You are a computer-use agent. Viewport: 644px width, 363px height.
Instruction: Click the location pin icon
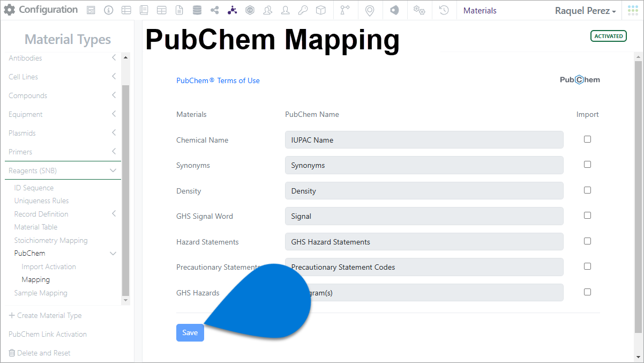pyautogui.click(x=369, y=10)
